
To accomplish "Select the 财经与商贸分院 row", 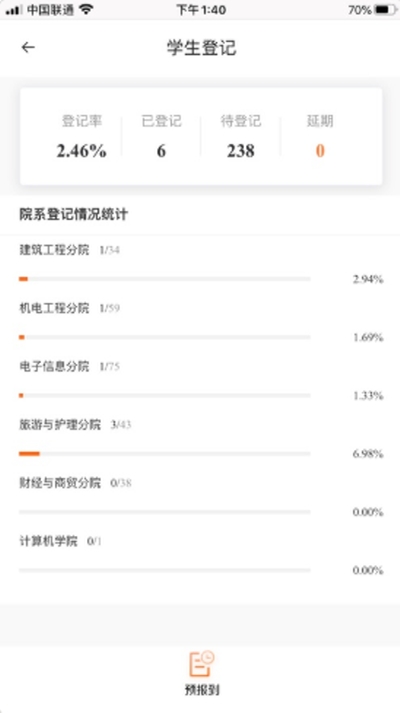I will [x=200, y=497].
